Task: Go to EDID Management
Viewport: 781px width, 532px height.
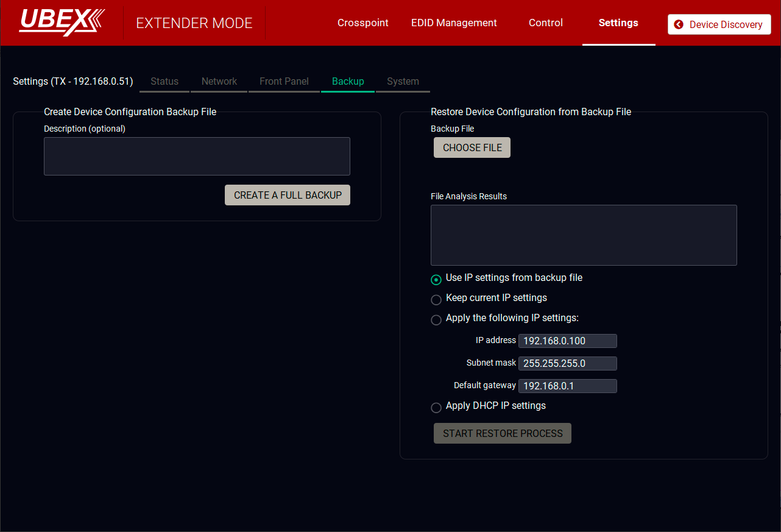Action: click(x=454, y=23)
